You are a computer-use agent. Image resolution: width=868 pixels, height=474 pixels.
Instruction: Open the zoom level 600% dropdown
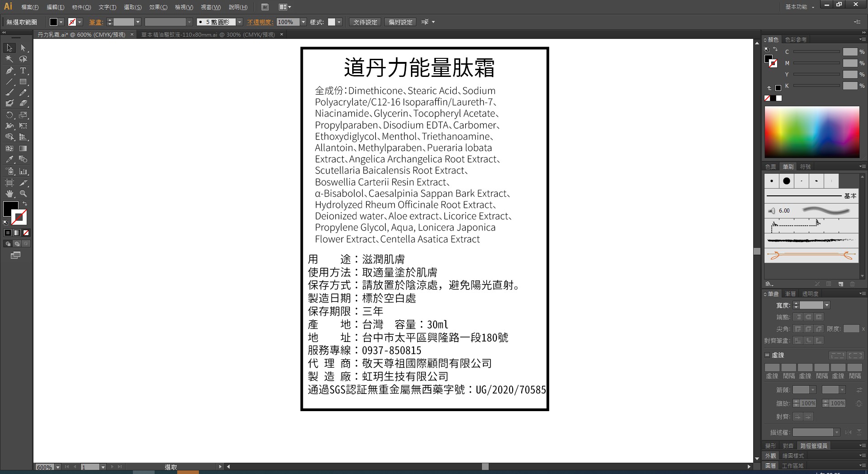58,467
